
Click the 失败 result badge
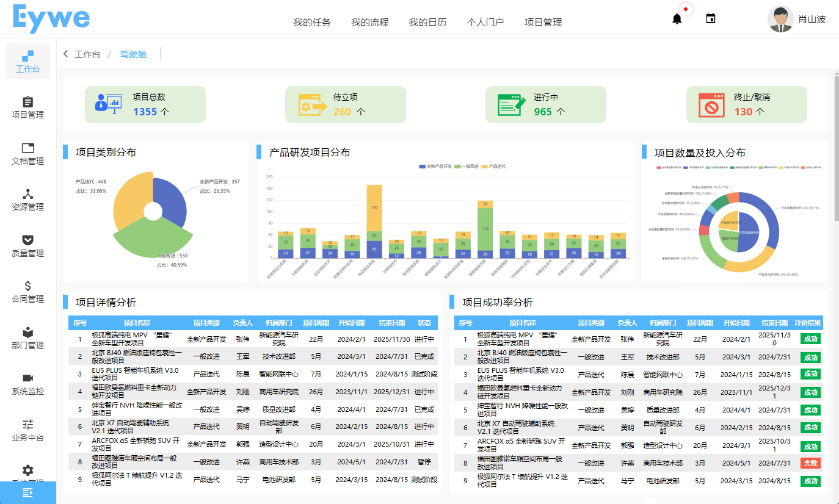(810, 463)
